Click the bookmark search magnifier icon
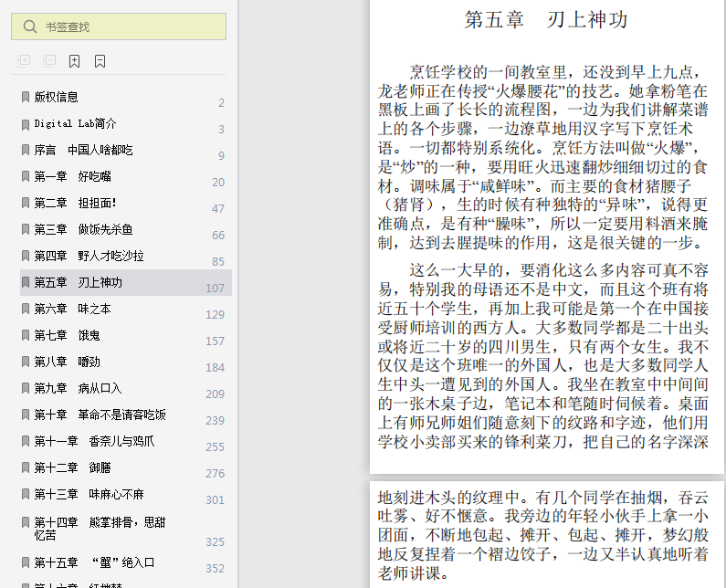This screenshot has height=588, width=726. click(29, 26)
